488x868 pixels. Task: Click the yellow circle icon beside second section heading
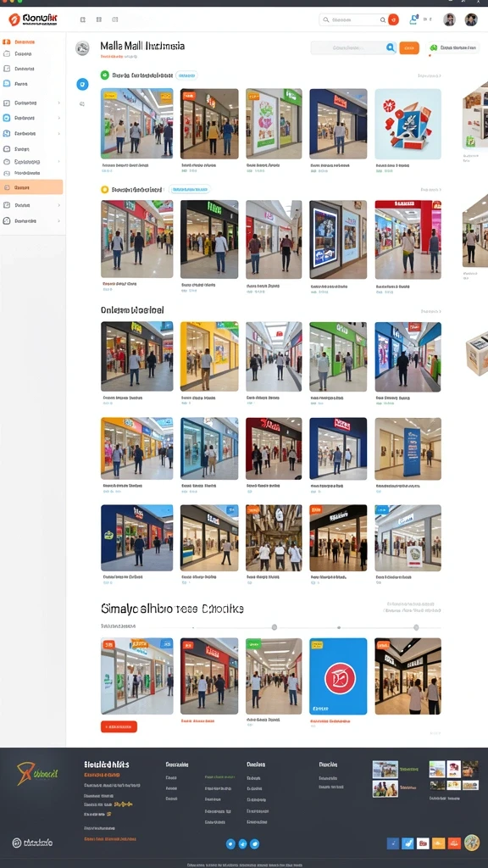tap(104, 189)
